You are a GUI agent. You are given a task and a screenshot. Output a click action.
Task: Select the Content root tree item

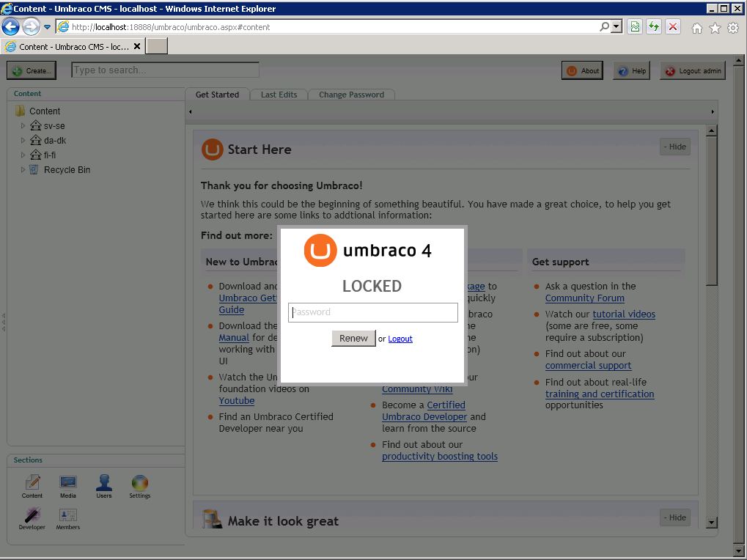pyautogui.click(x=45, y=111)
